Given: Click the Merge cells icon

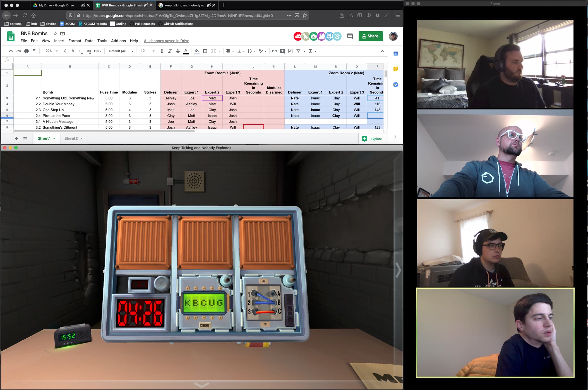Looking at the screenshot, I should pyautogui.click(x=213, y=51).
